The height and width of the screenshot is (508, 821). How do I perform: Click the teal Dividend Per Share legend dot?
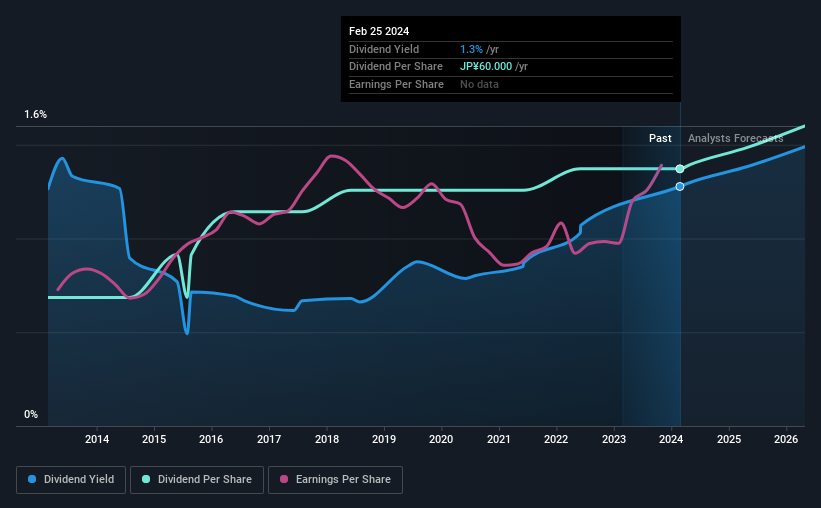pyautogui.click(x=146, y=480)
